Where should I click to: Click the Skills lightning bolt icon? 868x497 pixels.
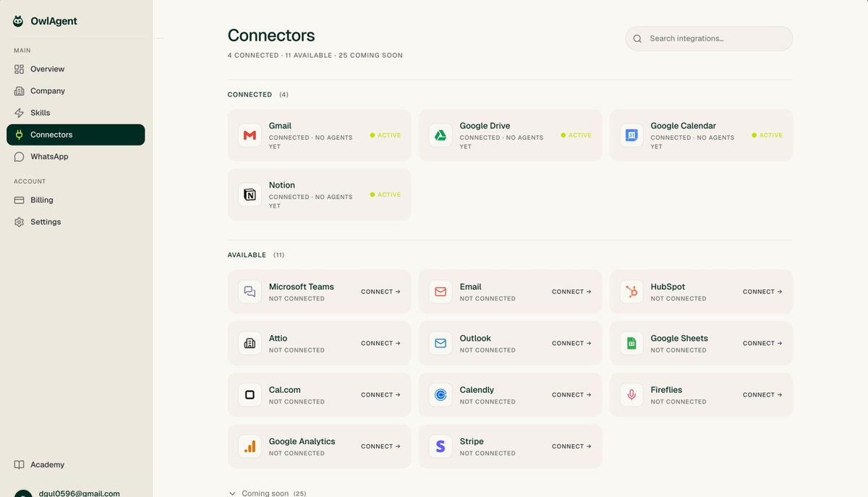[20, 113]
